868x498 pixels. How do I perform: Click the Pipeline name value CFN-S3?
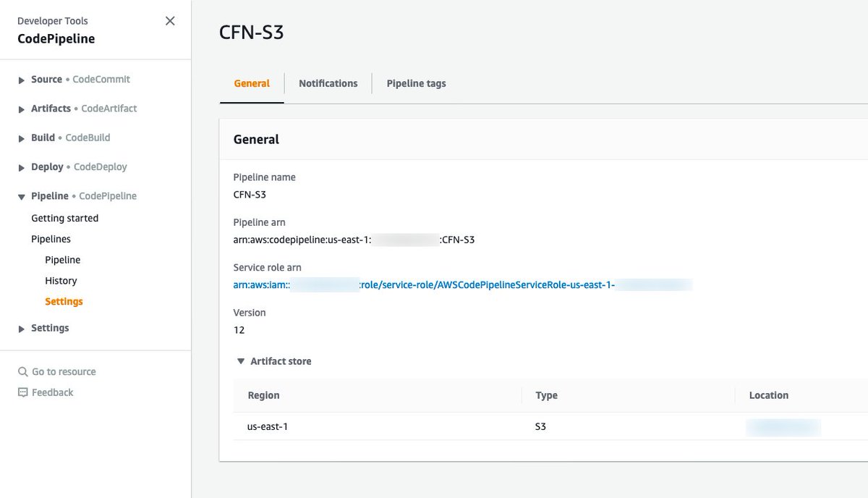pos(250,194)
